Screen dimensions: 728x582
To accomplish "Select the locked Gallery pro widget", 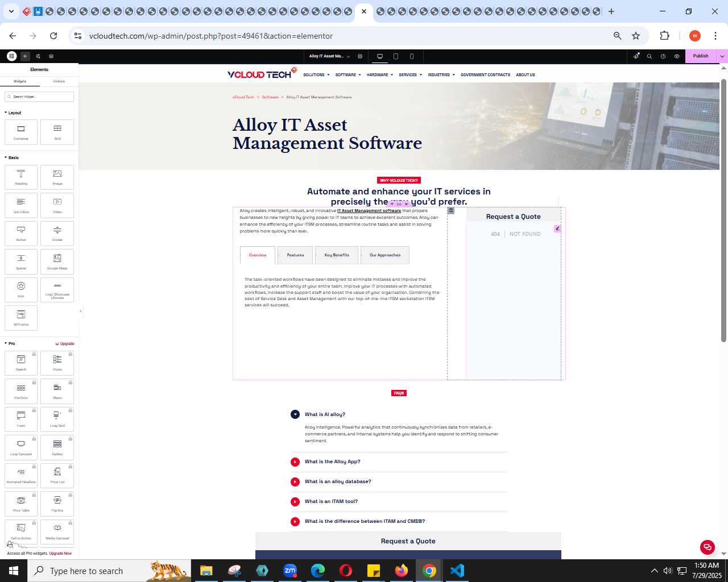I will [x=57, y=448].
